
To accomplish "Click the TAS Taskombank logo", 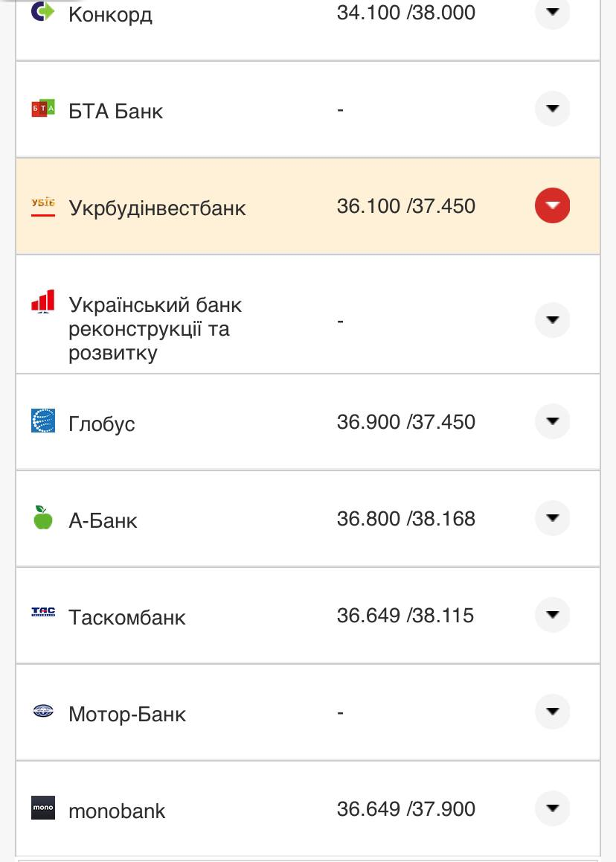I will coord(43,613).
